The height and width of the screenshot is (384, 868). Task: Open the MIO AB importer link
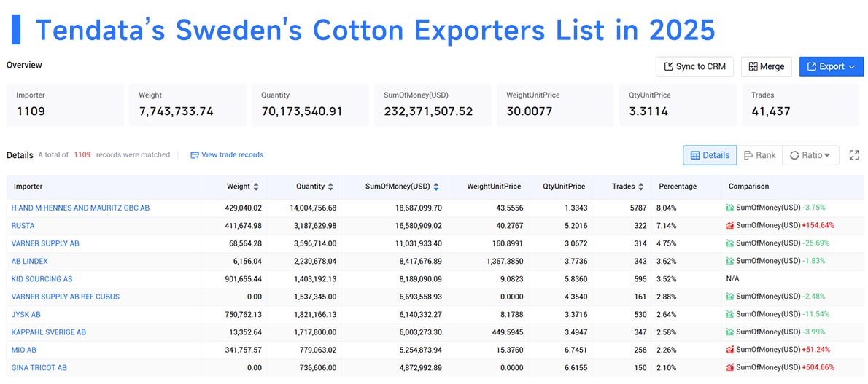(x=24, y=350)
